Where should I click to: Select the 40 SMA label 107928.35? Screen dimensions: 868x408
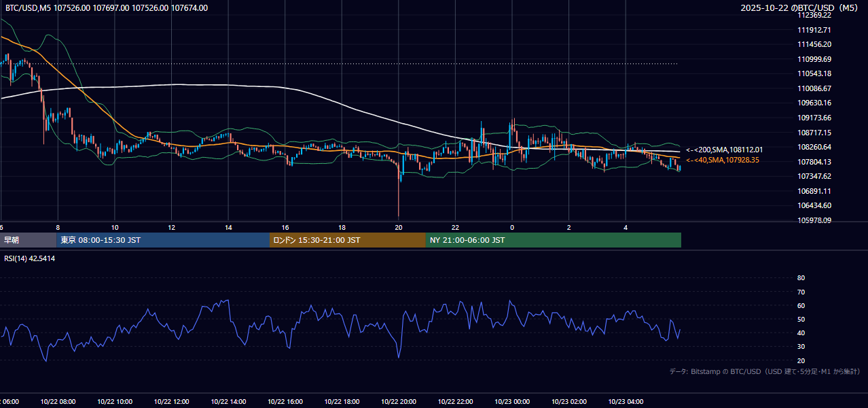coord(723,160)
